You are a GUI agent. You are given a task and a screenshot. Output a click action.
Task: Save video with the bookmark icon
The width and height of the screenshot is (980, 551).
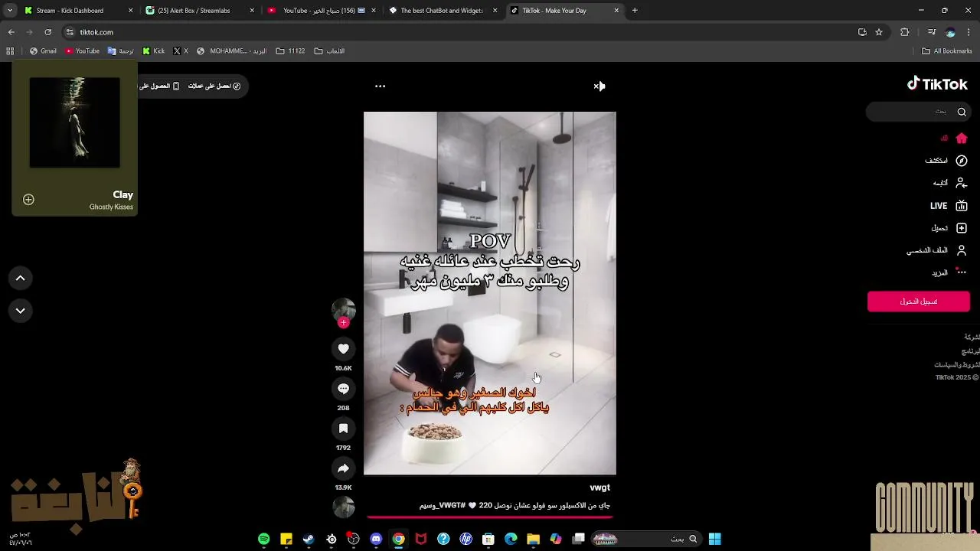point(343,429)
